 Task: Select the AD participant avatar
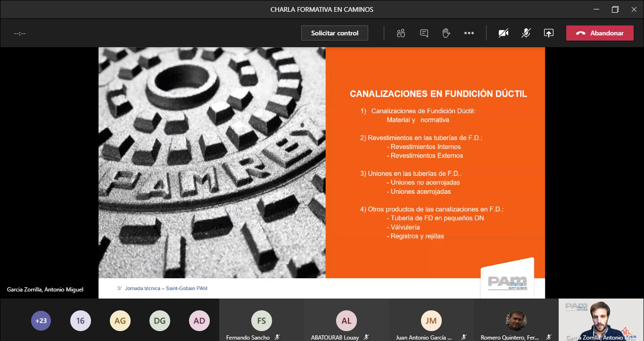[199, 321]
